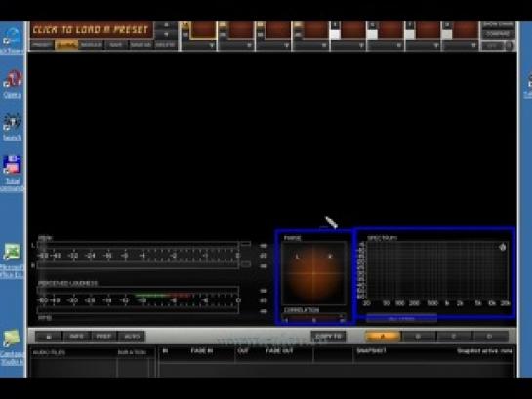Click the left channel peak clip indicator

point(246,244)
